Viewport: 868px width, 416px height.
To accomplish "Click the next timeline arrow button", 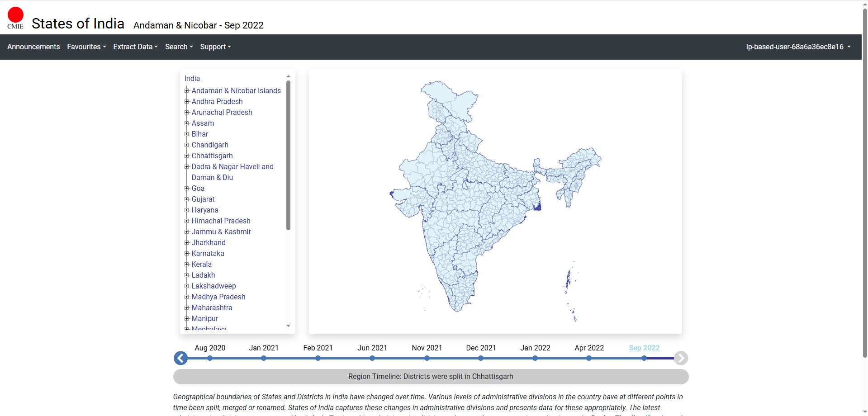I will tap(681, 358).
